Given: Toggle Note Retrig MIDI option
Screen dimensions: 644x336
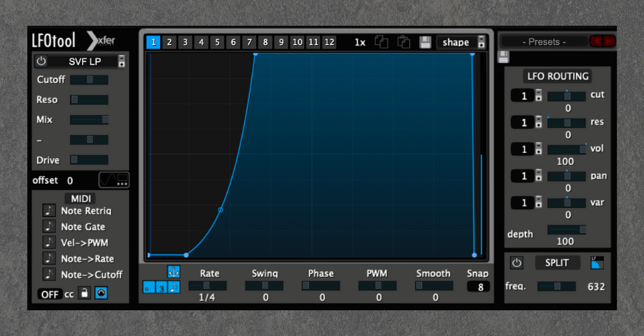Looking at the screenshot, I should point(49,210).
